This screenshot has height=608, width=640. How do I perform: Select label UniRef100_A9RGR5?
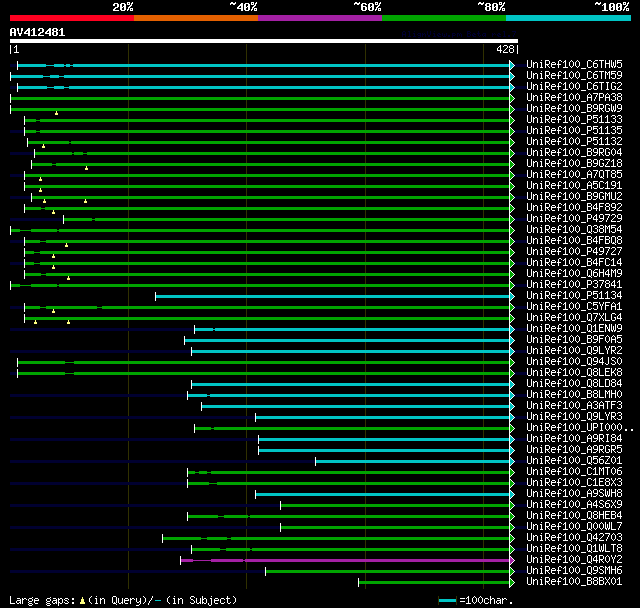[x=574, y=450]
